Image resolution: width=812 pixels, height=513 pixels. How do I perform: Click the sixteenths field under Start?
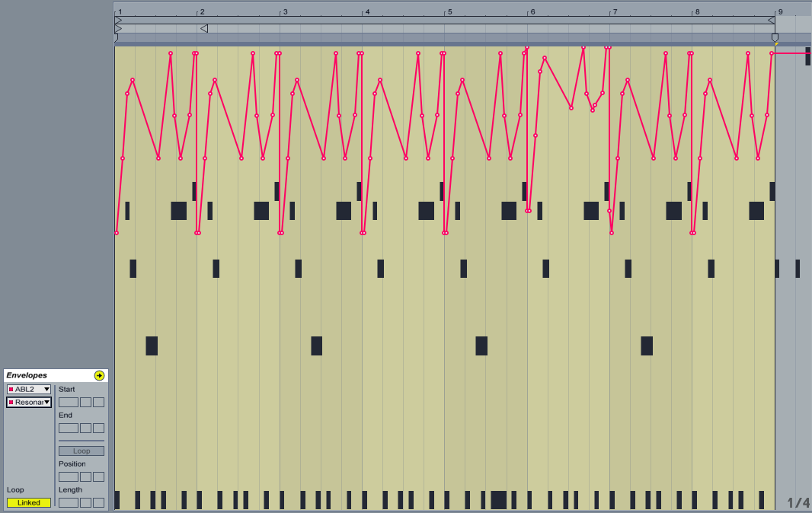(x=98, y=402)
